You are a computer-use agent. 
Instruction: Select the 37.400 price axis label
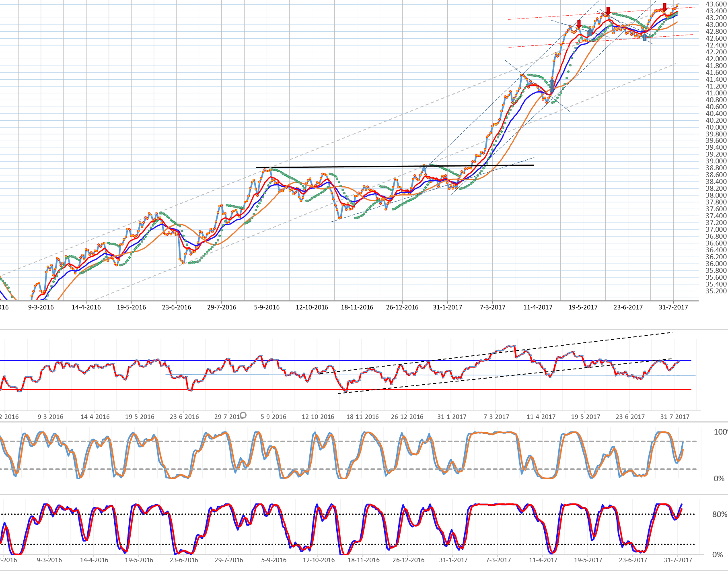(716, 216)
